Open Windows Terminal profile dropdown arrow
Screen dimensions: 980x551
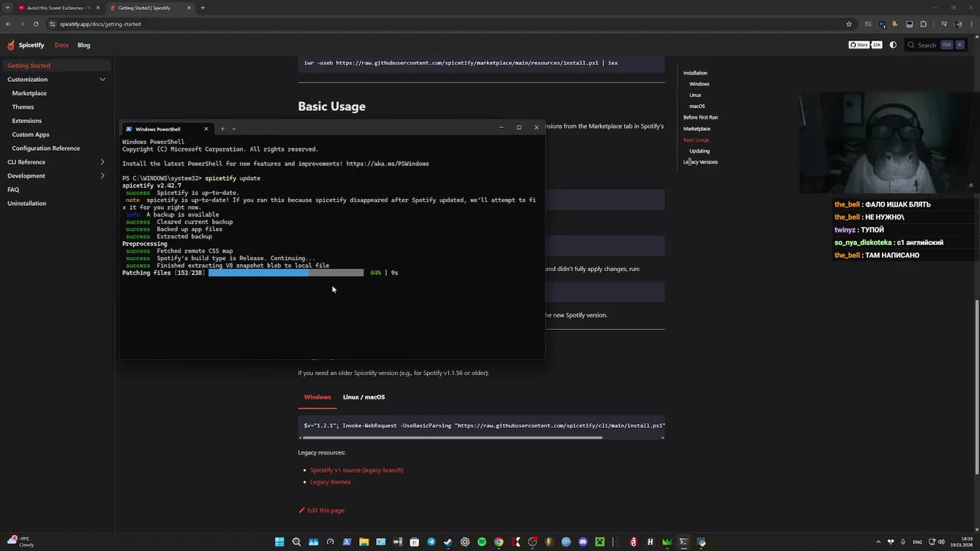(x=234, y=129)
